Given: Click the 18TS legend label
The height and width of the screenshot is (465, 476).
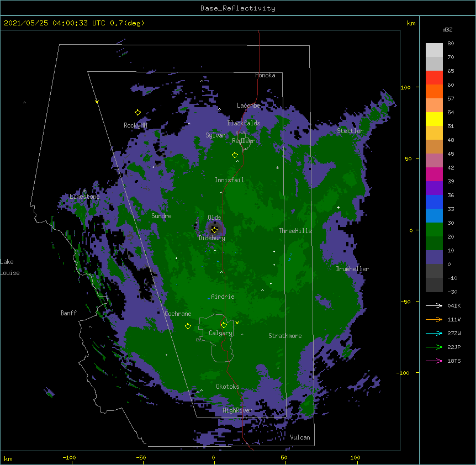Looking at the screenshot, I should click(x=454, y=361).
